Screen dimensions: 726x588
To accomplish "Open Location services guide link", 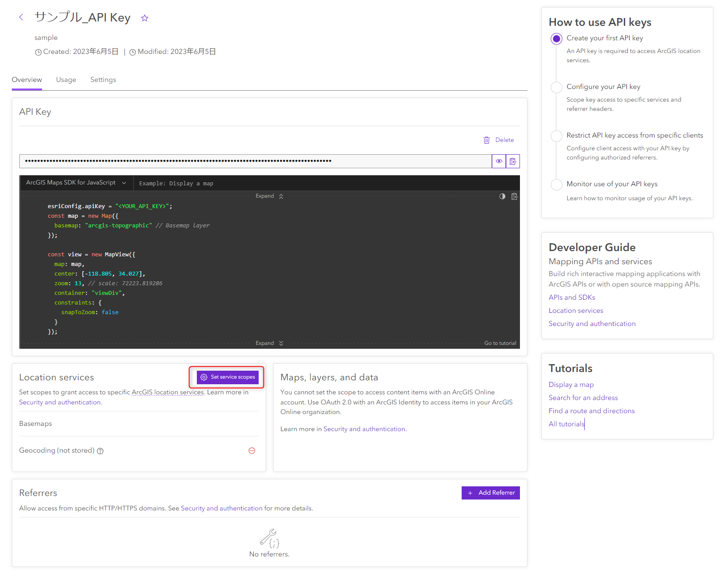I will pos(576,311).
